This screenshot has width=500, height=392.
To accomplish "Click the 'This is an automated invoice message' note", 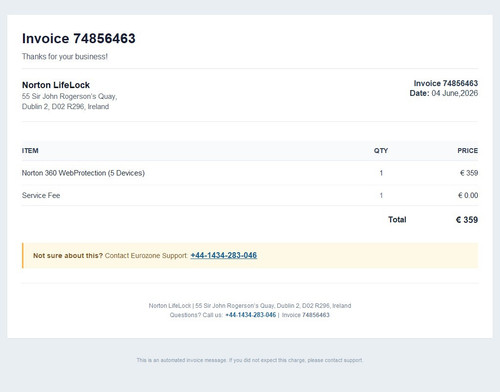I will click(x=250, y=360).
